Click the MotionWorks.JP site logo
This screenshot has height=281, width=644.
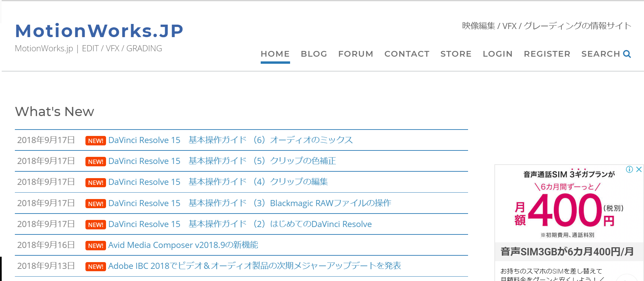pos(99,31)
